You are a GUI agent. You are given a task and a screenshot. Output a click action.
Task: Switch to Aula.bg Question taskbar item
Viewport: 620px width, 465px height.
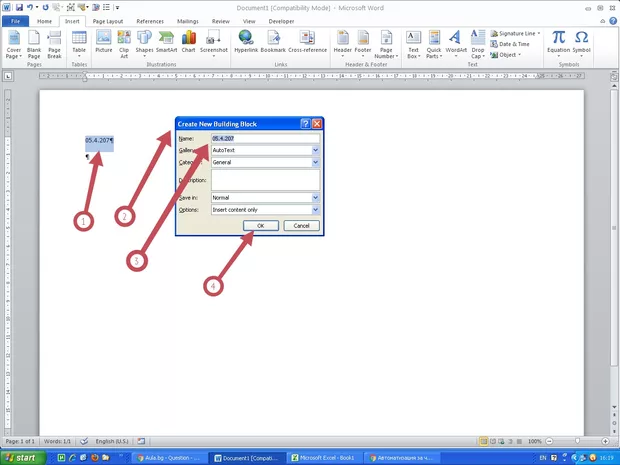(168, 458)
